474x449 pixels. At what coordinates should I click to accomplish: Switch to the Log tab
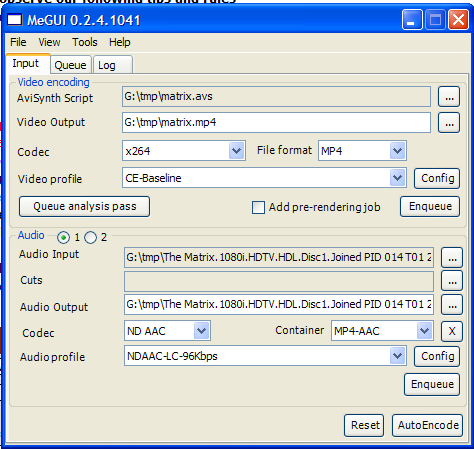[x=113, y=65]
